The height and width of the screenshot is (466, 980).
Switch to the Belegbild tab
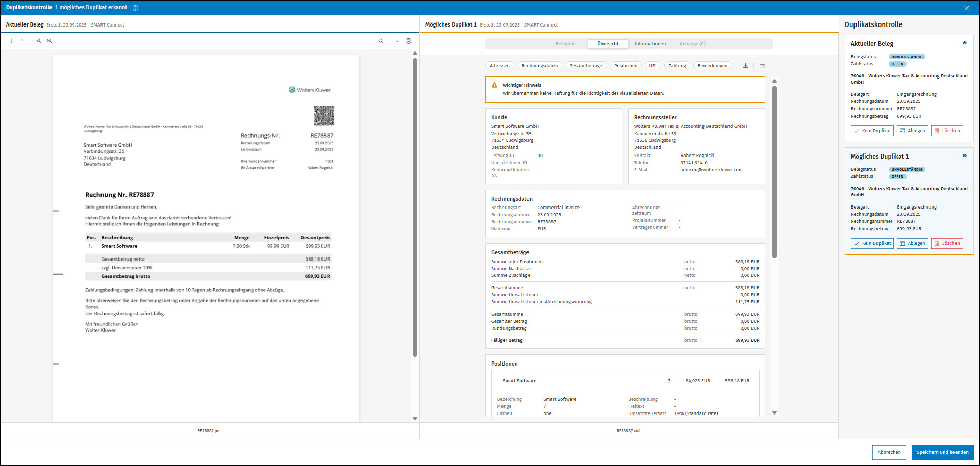(x=566, y=44)
